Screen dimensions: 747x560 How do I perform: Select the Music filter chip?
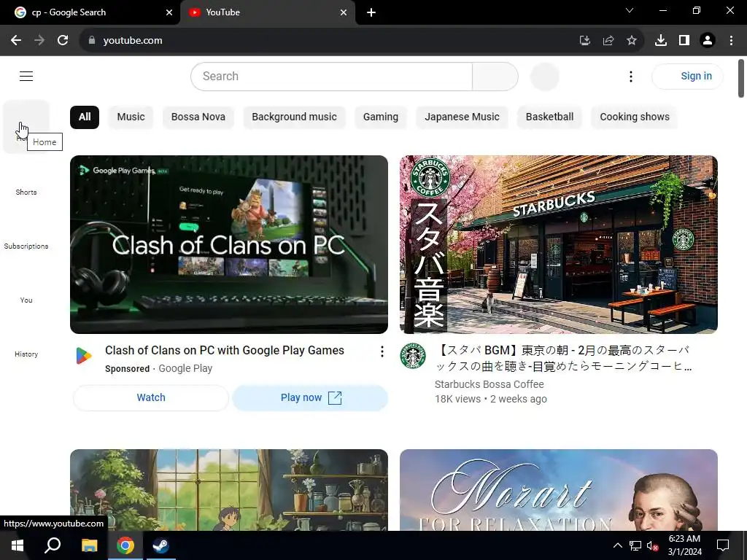coord(131,117)
